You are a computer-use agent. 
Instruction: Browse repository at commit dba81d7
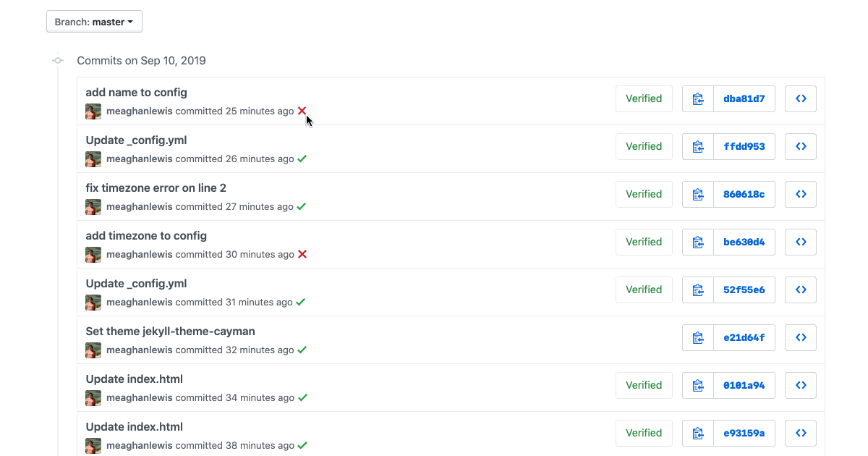pos(800,98)
